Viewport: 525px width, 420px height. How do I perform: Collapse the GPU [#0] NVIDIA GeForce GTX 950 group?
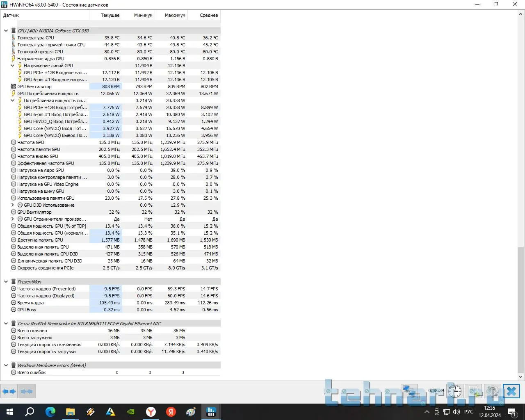coord(6,31)
